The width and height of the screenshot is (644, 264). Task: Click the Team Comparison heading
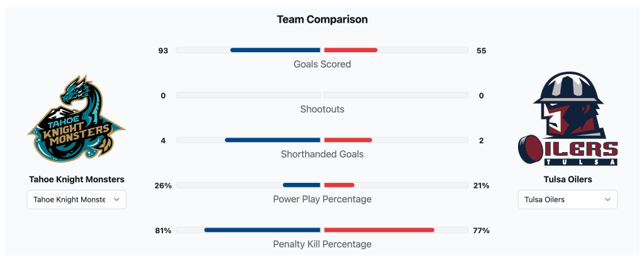click(x=322, y=19)
